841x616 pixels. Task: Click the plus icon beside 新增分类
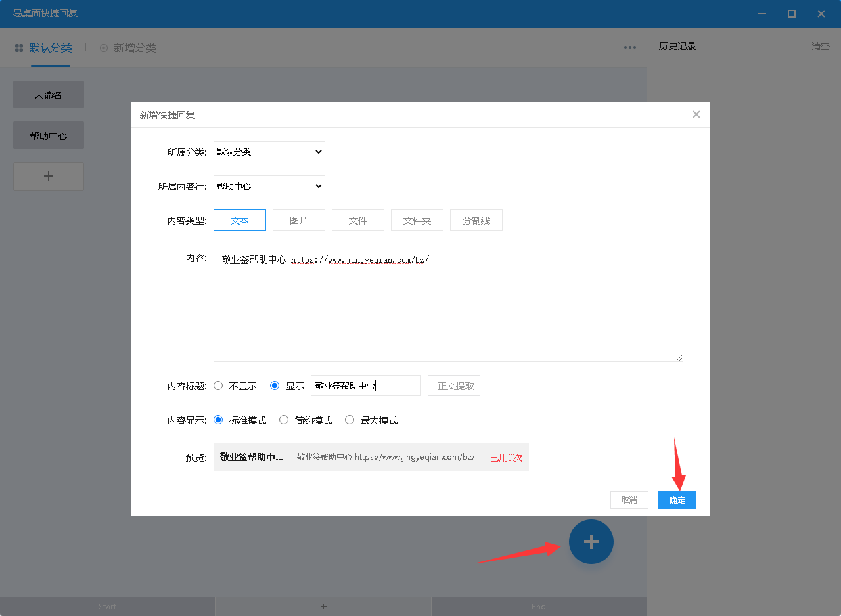(x=104, y=48)
